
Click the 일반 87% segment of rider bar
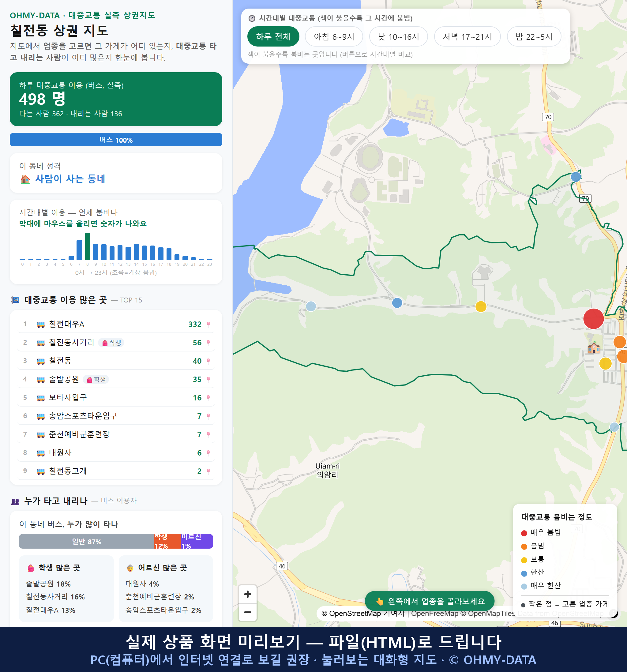click(x=87, y=542)
